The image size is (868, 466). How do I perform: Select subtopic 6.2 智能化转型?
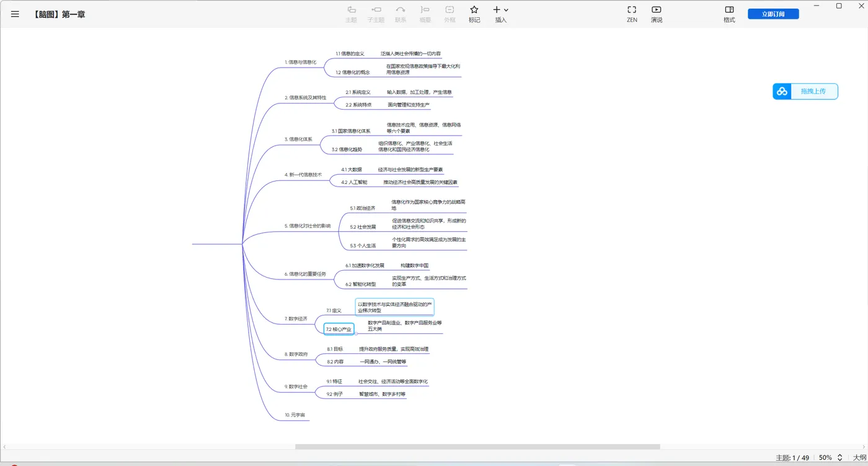click(361, 284)
